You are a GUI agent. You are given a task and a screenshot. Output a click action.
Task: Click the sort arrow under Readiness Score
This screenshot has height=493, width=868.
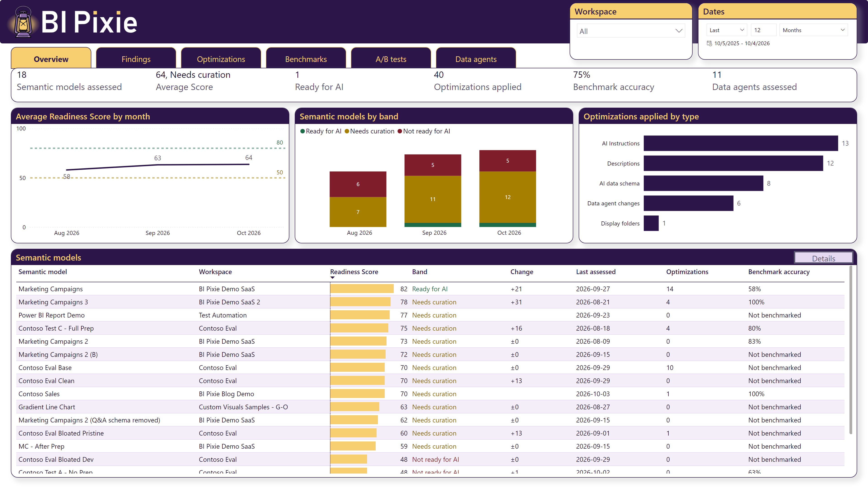pyautogui.click(x=332, y=278)
